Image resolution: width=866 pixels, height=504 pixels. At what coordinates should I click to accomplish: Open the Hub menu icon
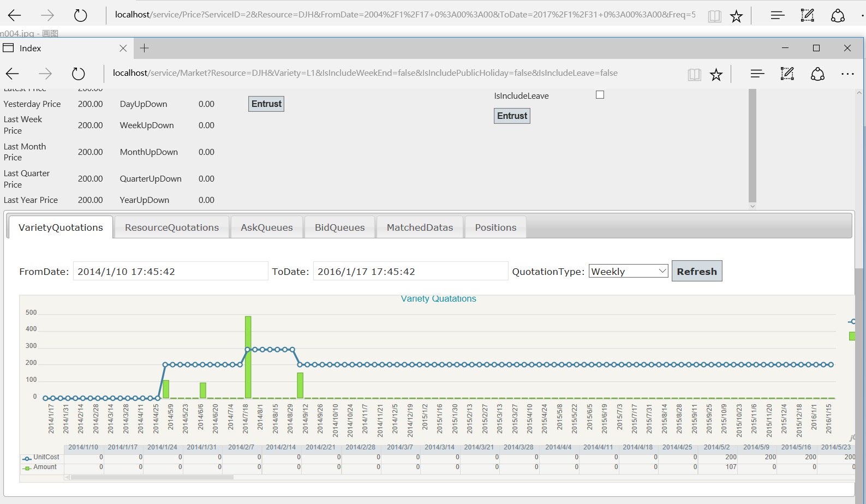[757, 74]
